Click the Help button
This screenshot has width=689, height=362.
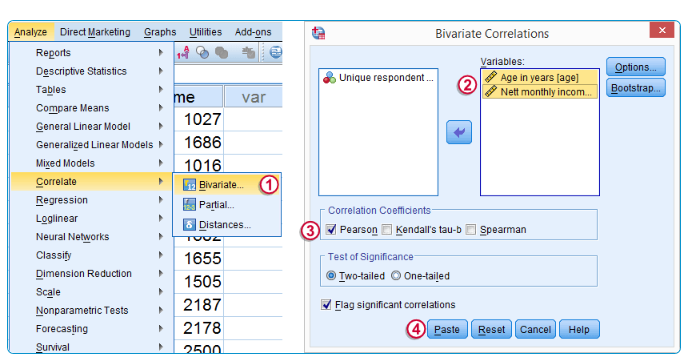[x=579, y=329]
